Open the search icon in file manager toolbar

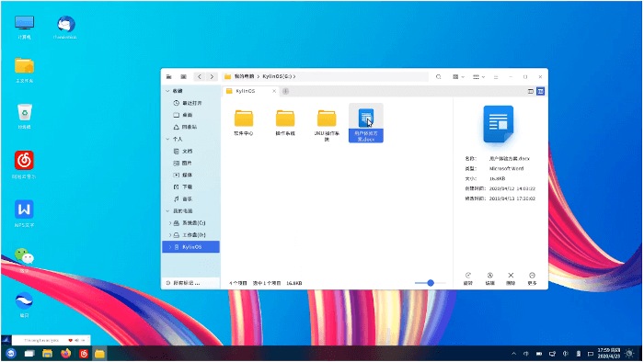(439, 76)
